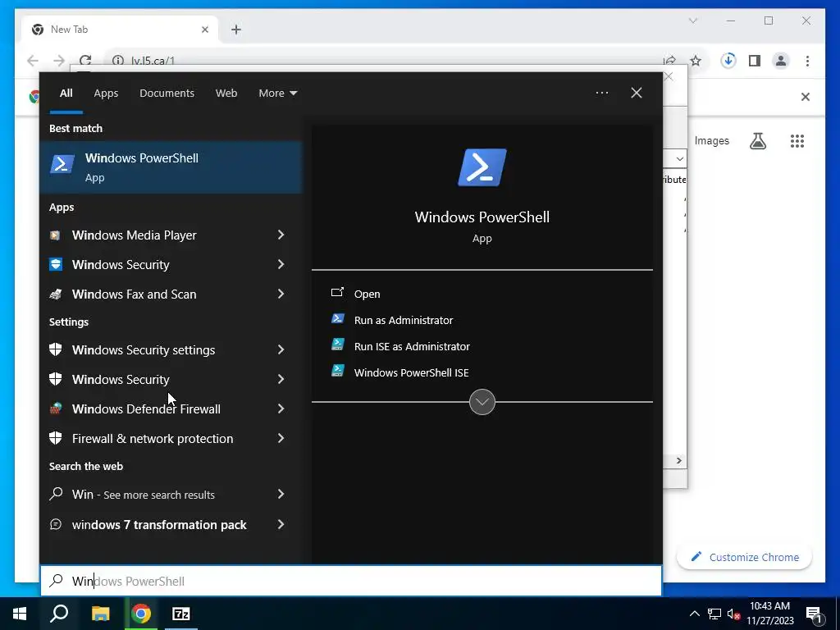Expand Windows Security settings chevron

[281, 349]
